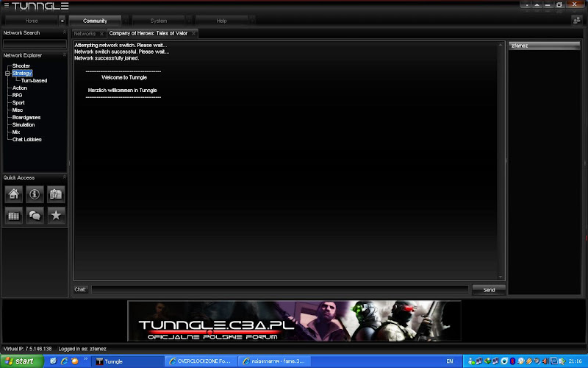The image size is (588, 368).
Task: Click the system clock showing 21:16
Action: point(576,361)
